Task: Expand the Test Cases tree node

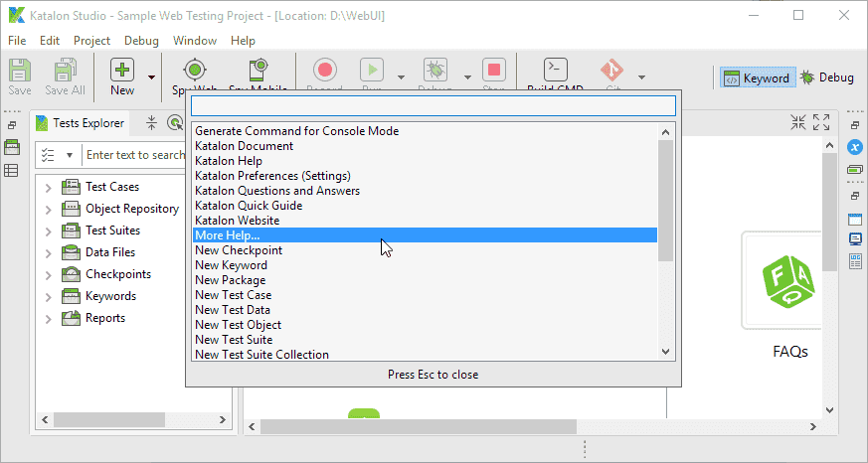Action: pyautogui.click(x=48, y=187)
